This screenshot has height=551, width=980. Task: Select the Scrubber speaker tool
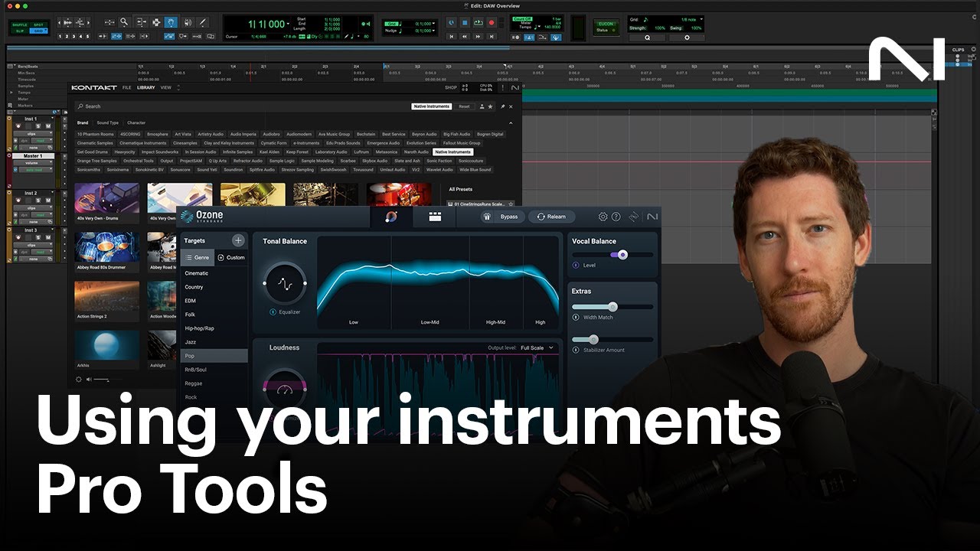pyautogui.click(x=188, y=22)
